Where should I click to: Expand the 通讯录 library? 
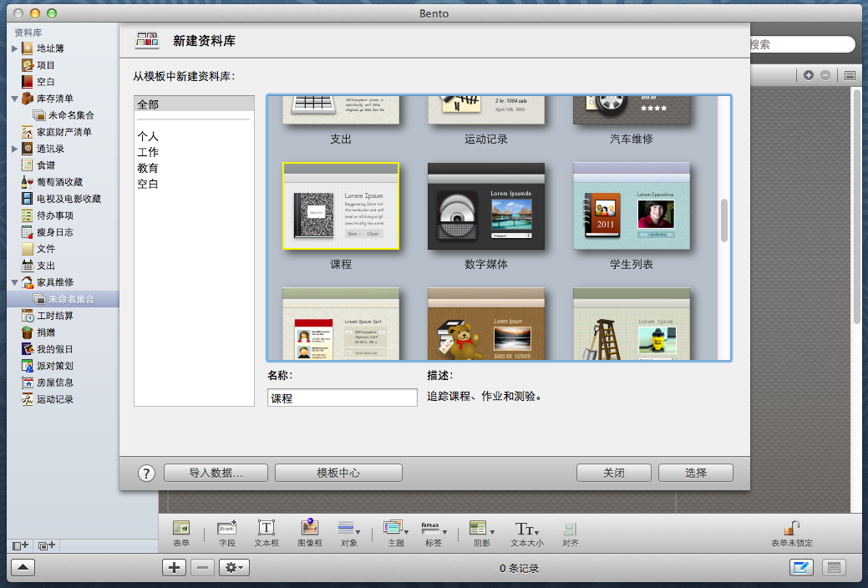(15, 149)
